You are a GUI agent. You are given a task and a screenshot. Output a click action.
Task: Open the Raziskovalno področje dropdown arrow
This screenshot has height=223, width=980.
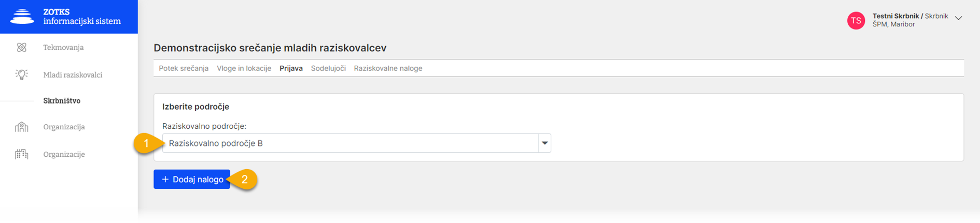544,143
